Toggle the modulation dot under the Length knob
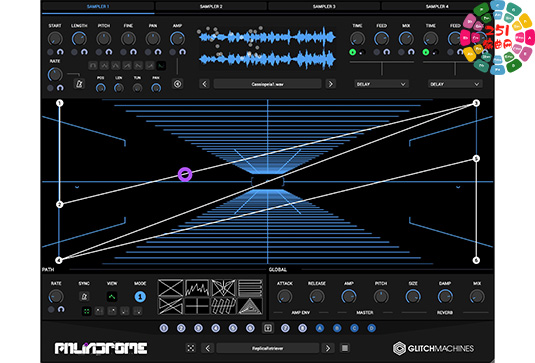The height and width of the screenshot is (363, 535). [74, 52]
